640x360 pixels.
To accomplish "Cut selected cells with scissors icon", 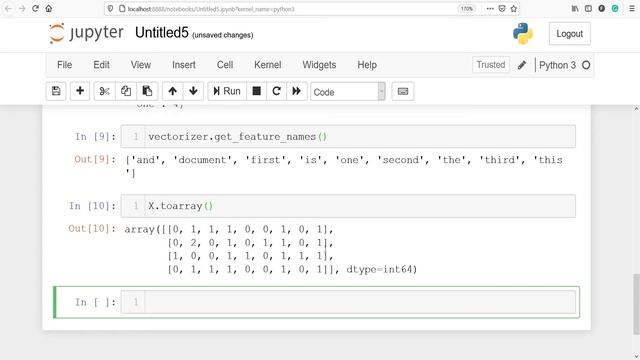I will 104,91.
